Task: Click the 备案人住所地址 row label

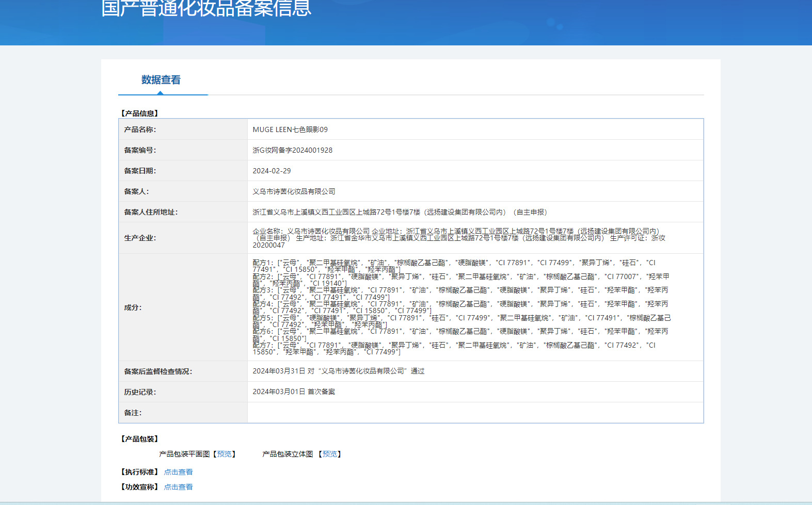Action: tap(151, 212)
